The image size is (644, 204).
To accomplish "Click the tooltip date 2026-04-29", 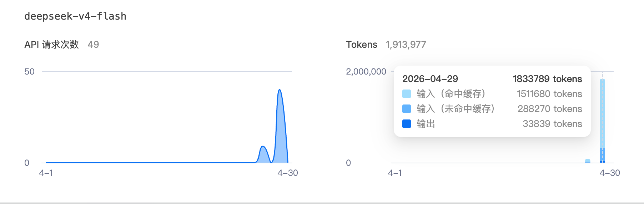I will coord(430,79).
